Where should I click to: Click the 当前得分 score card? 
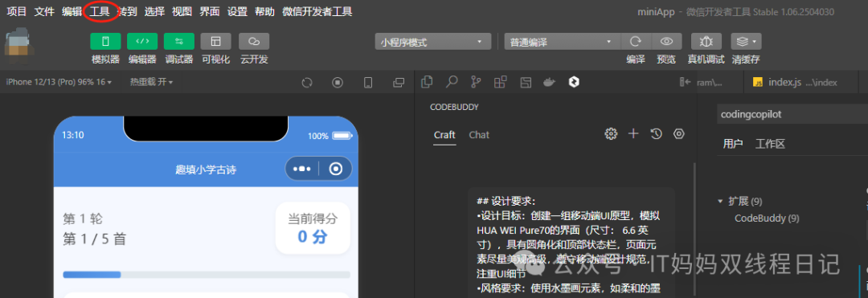click(x=313, y=228)
